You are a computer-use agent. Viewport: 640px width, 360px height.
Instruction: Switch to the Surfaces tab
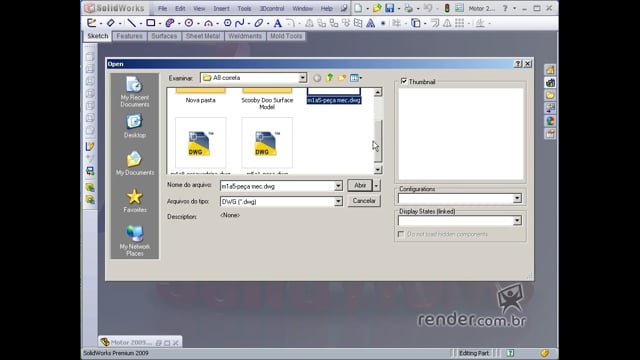[164, 36]
